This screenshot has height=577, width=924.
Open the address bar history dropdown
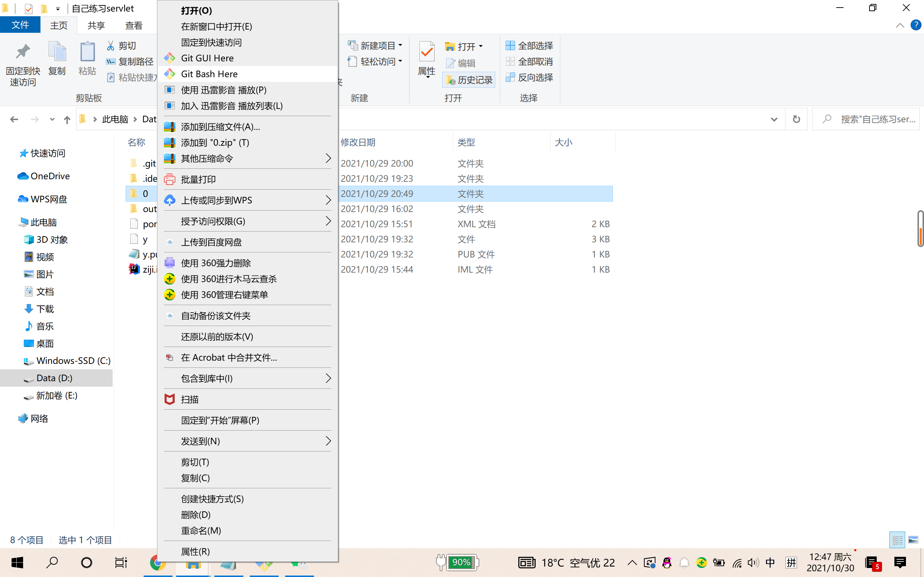(x=773, y=119)
